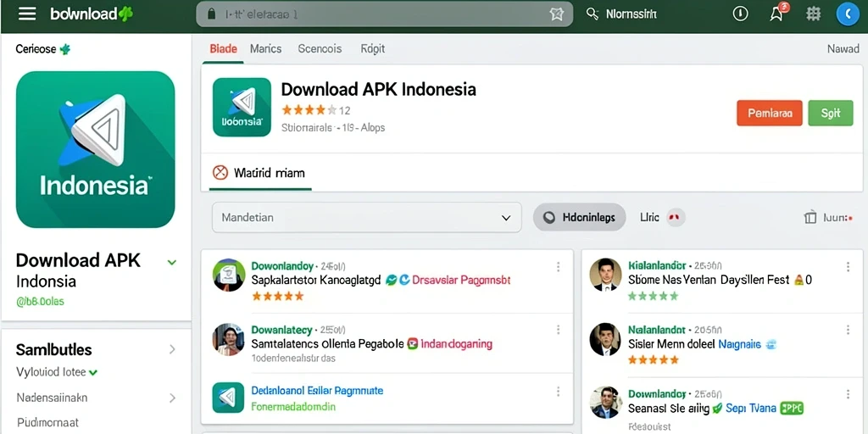Bookmark page with star icon in address bar
This screenshot has width=868, height=434.
click(x=556, y=14)
